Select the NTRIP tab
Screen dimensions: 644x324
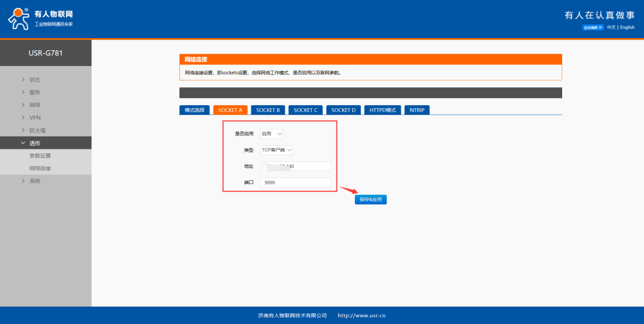tap(417, 110)
